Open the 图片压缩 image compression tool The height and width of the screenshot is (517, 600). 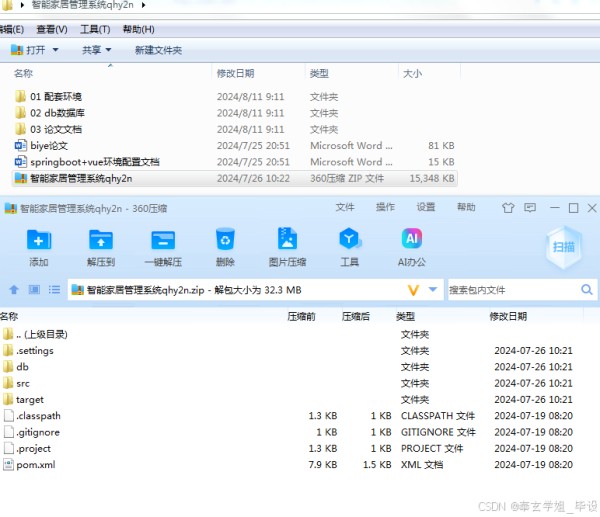point(287,239)
